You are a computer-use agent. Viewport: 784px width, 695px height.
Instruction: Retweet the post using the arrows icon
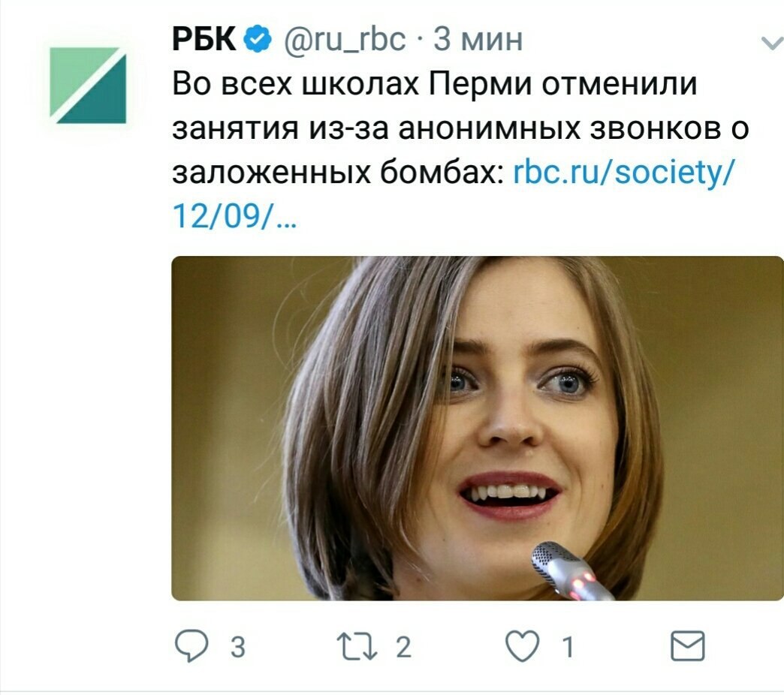[357, 646]
